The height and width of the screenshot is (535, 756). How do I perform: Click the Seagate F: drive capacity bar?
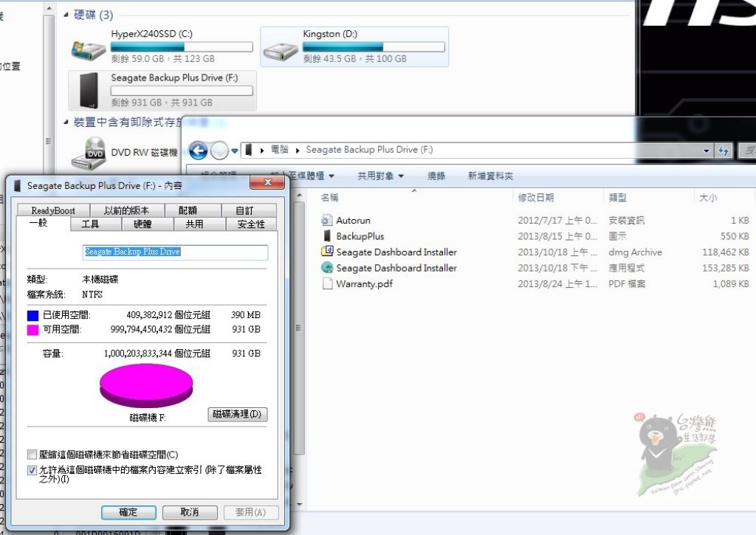pos(182,91)
